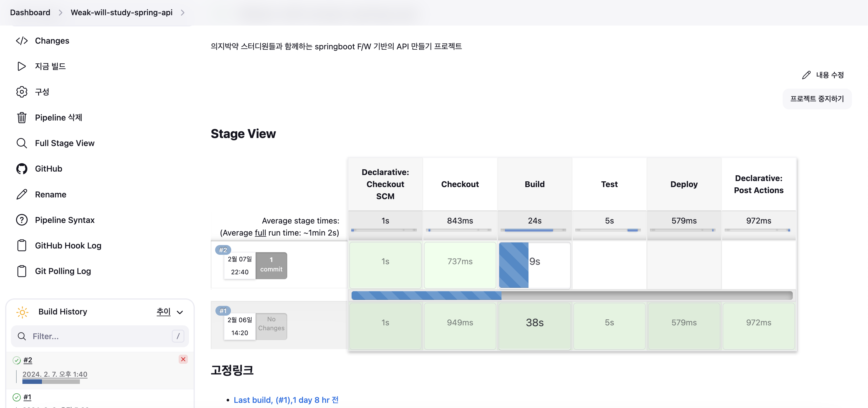This screenshot has height=408, width=868.
Task: Expand the Dashboard breadcrumb chevron
Action: pos(60,12)
